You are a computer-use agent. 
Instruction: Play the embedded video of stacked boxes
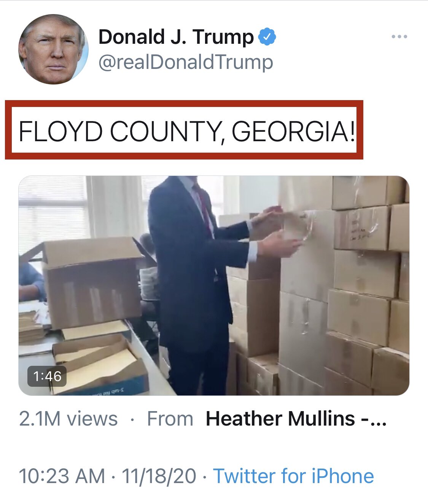pos(214,285)
